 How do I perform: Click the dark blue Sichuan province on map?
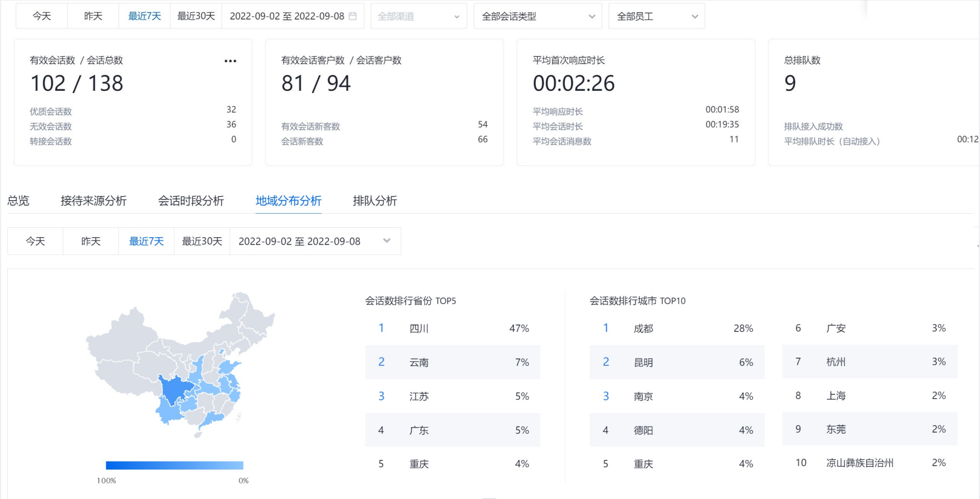175,389
